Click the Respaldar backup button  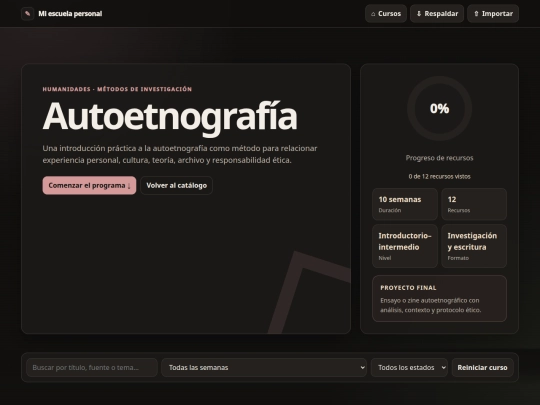tap(437, 14)
